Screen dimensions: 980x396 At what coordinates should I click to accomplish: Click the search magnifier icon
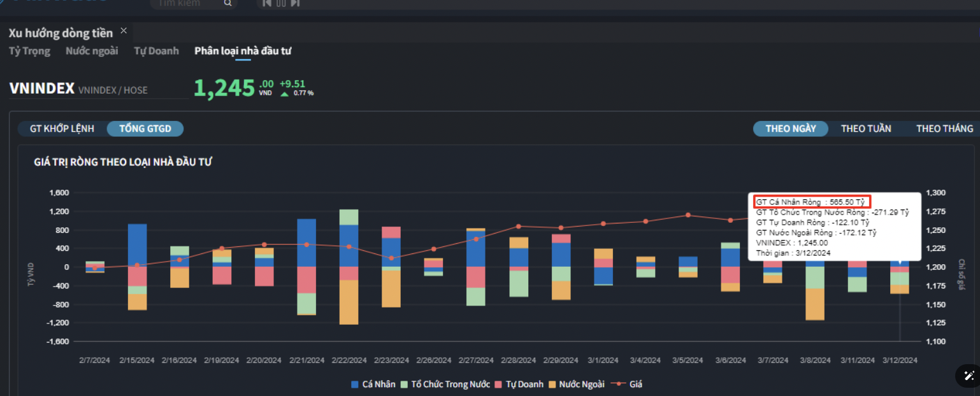[228, 3]
